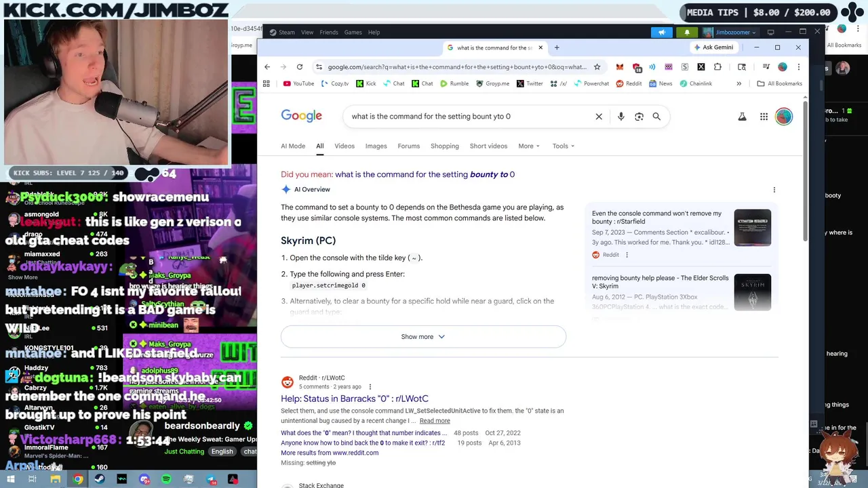Bookmark this page with the star icon
The height and width of the screenshot is (488, 868).
point(597,66)
